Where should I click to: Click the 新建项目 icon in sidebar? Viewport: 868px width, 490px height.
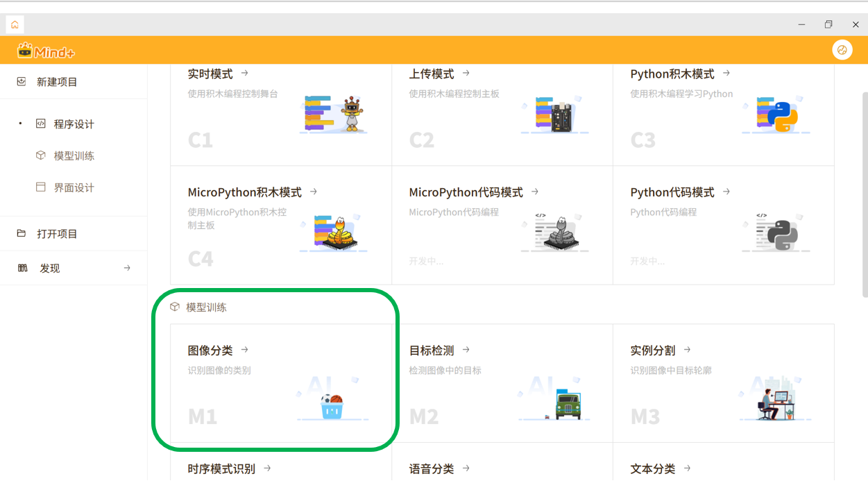tap(22, 82)
